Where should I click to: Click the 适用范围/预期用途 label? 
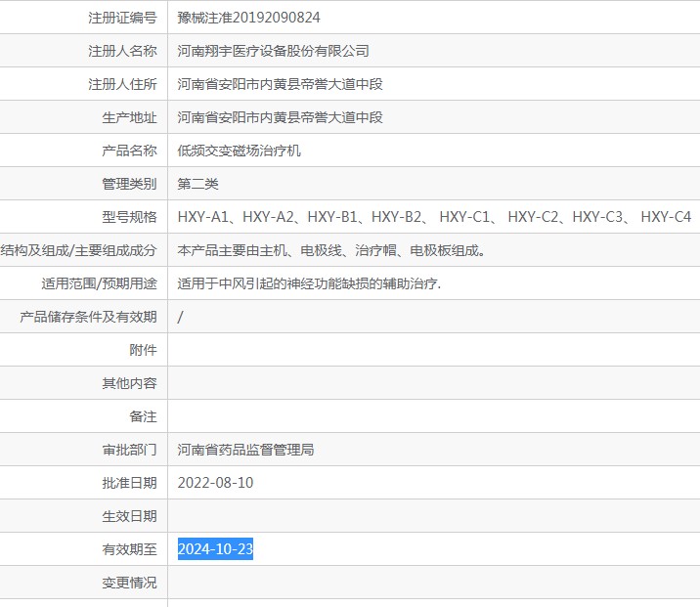click(x=99, y=283)
